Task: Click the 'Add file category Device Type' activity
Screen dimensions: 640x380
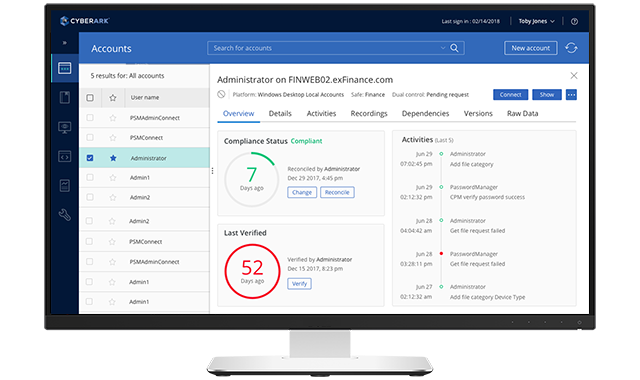Action: pyautogui.click(x=487, y=297)
